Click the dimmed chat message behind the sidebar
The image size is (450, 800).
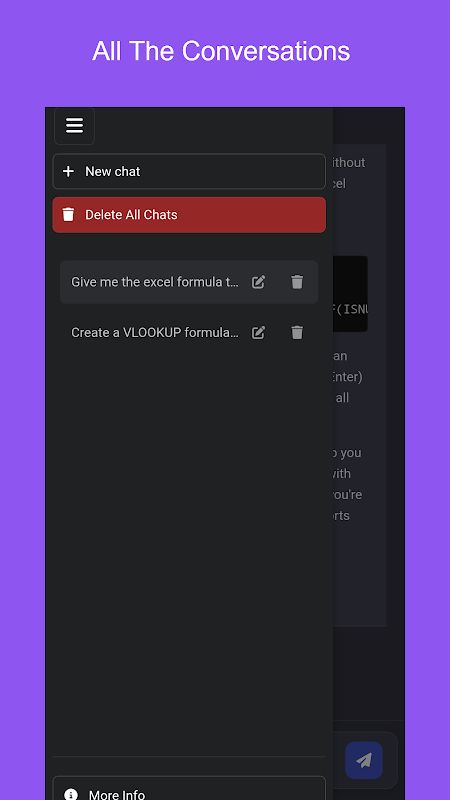[x=360, y=385]
